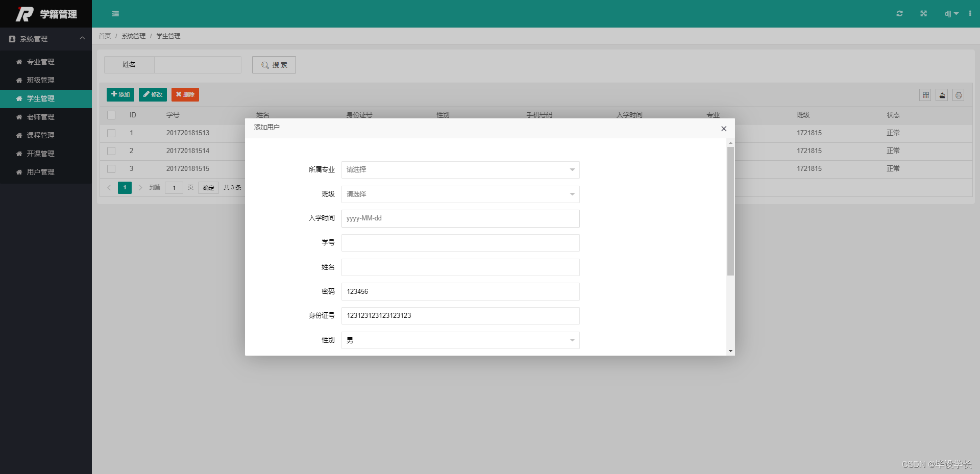Image resolution: width=980 pixels, height=474 pixels.
Task: Click the 入学时间 date field
Action: coord(460,218)
